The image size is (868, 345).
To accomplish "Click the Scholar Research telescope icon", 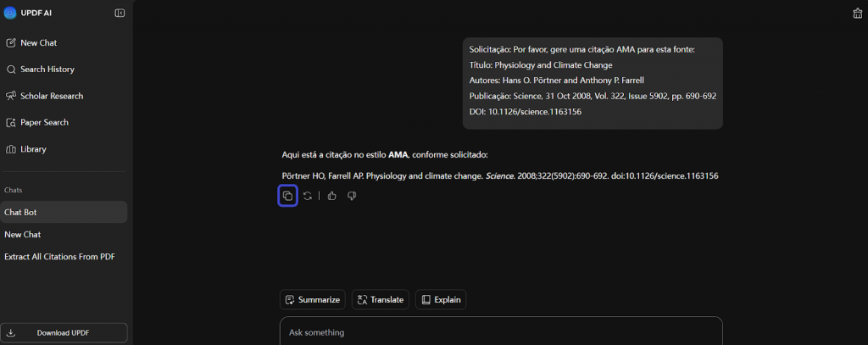I will [10, 96].
